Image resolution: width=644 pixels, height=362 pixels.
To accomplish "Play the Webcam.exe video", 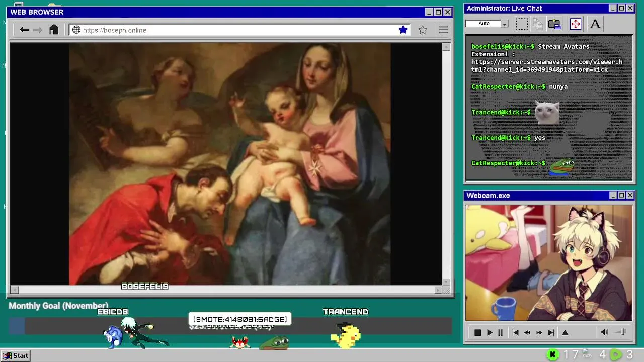I will [489, 332].
